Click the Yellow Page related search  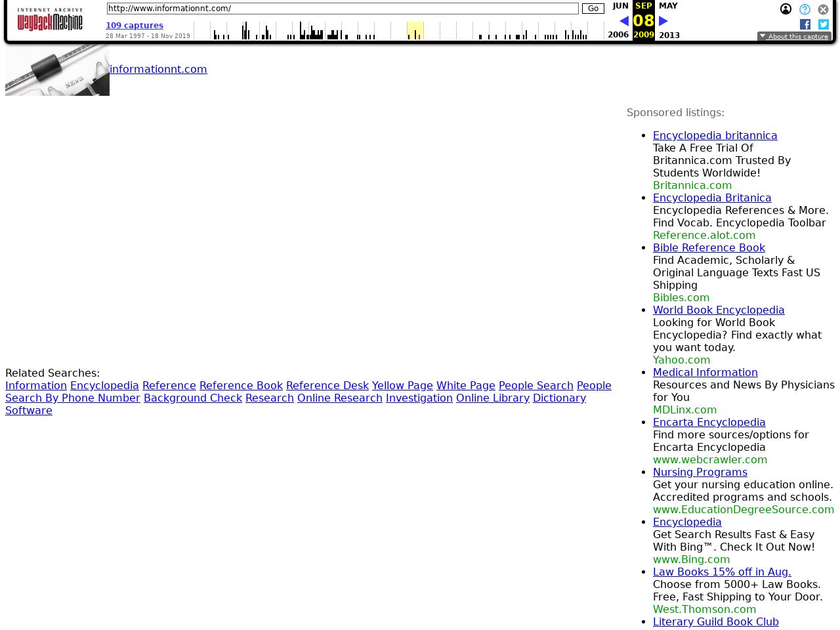click(x=402, y=385)
